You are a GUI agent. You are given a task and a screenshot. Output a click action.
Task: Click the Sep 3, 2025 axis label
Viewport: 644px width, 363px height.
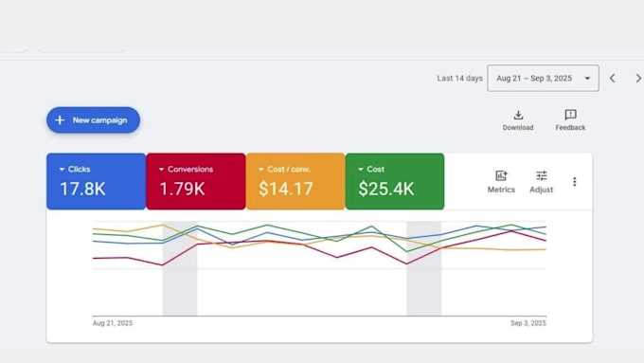pos(528,323)
